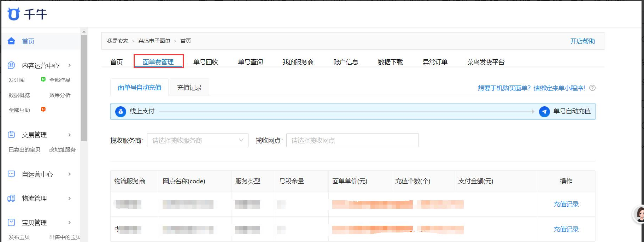Switch to the 单号回收 tab
The image size is (644, 242).
pyautogui.click(x=206, y=62)
